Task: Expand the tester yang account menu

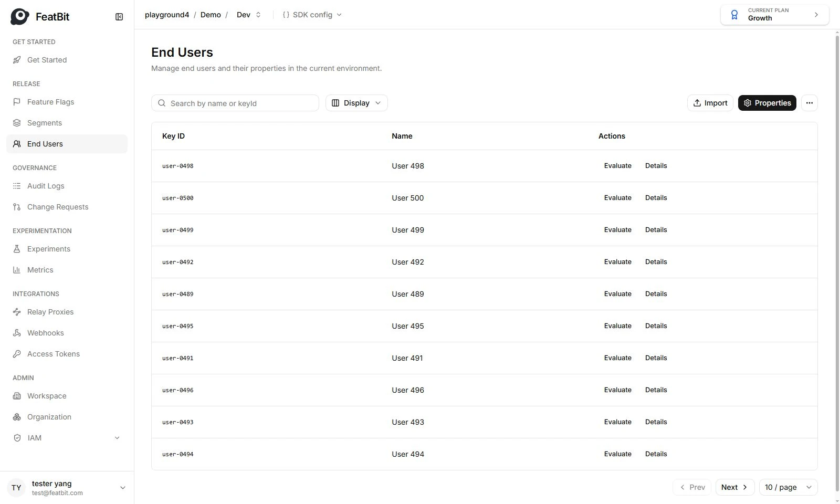Action: click(123, 488)
